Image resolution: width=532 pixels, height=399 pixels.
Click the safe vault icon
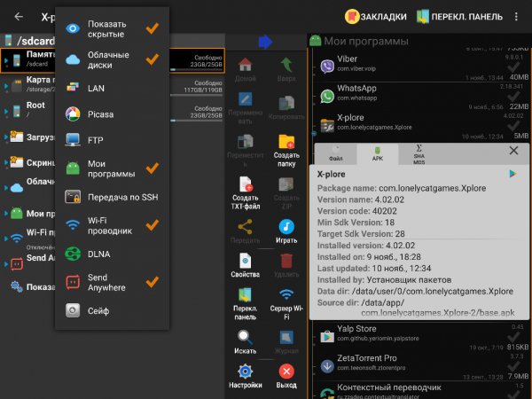point(73,310)
